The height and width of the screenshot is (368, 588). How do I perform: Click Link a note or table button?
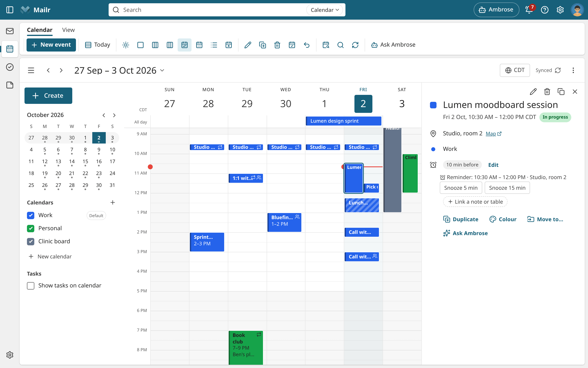click(x=475, y=202)
